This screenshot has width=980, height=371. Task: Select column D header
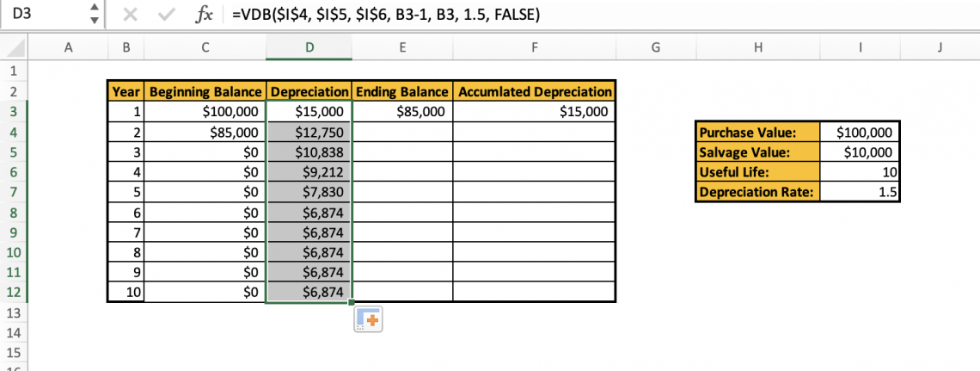[309, 48]
